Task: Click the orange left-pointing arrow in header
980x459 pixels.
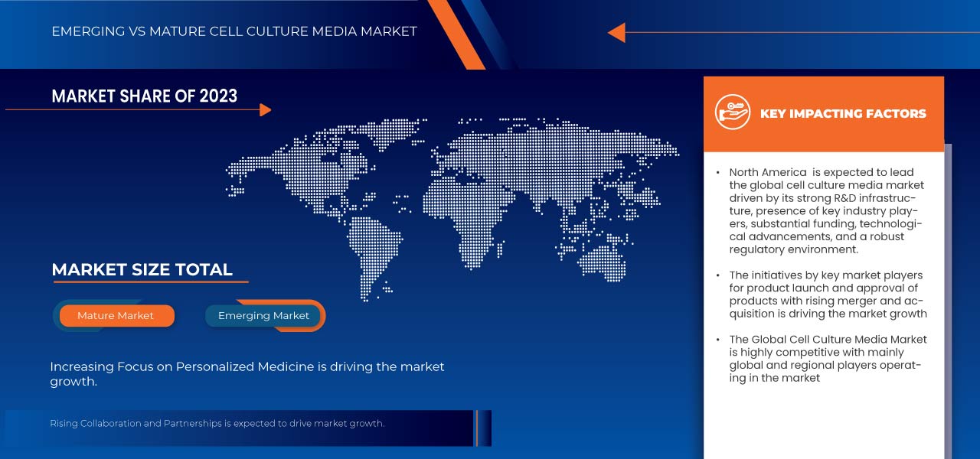Action: point(616,33)
